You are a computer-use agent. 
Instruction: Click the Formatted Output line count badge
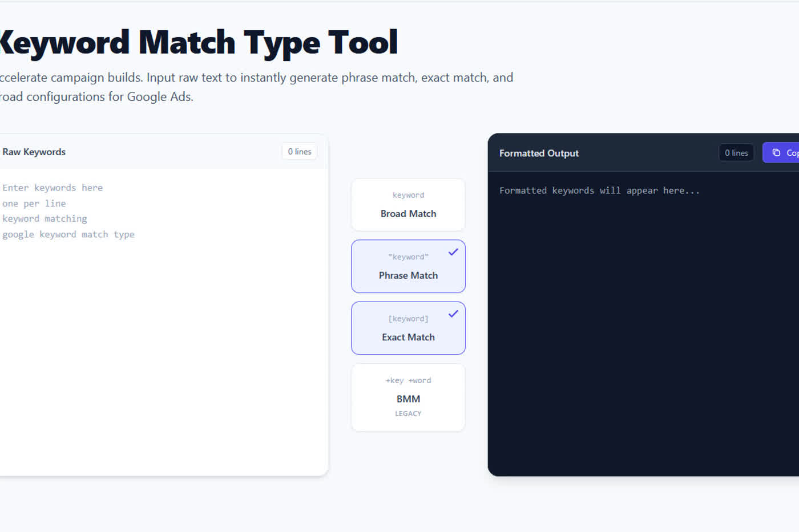point(736,153)
